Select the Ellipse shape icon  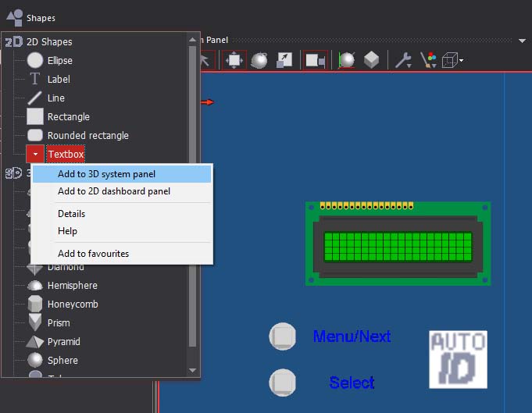pyautogui.click(x=35, y=60)
